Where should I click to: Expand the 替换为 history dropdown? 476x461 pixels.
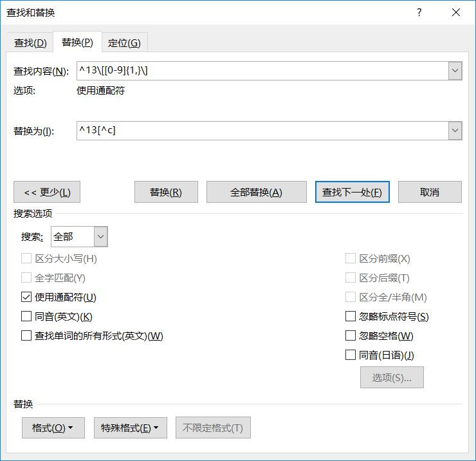point(455,131)
